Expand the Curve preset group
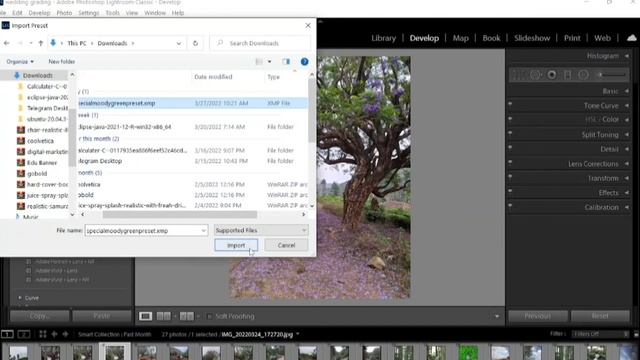 [x=20, y=298]
